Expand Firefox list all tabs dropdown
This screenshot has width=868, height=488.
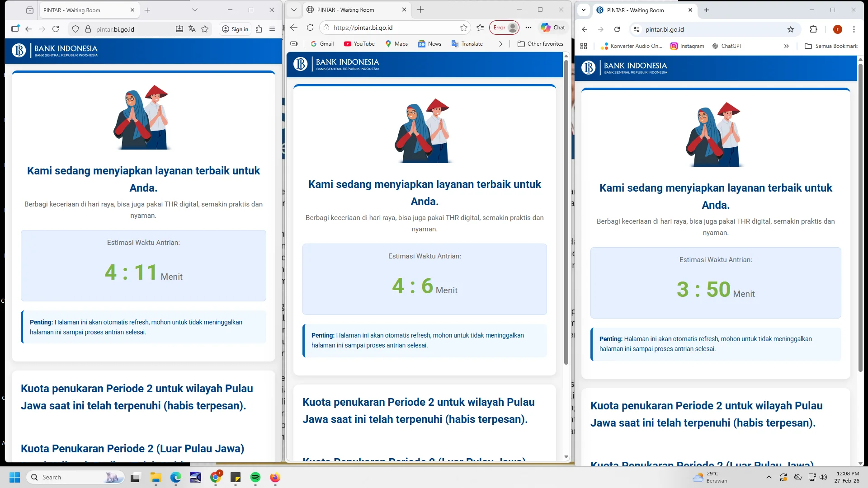click(195, 10)
